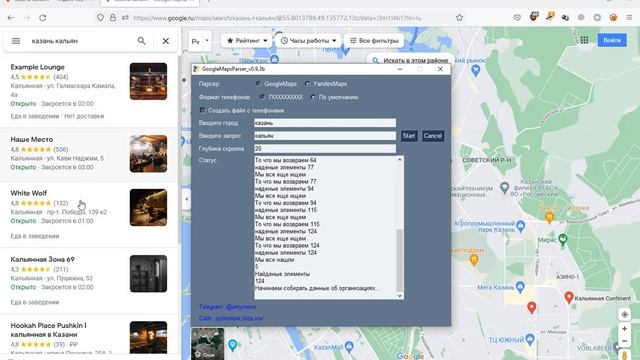640x360 pixels.
Task: Open Все фильтры panel
Action: pos(374,41)
